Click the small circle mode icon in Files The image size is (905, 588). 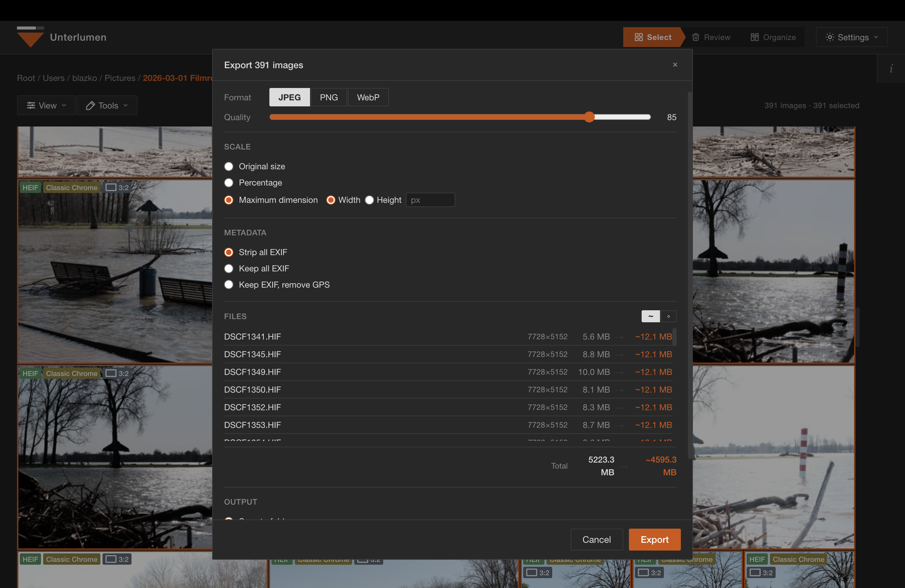pos(668,316)
